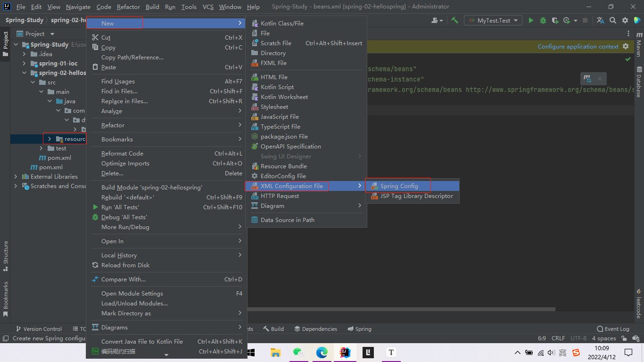Open Windows notification center icon
This screenshot has width=644, height=362.
[x=628, y=352]
